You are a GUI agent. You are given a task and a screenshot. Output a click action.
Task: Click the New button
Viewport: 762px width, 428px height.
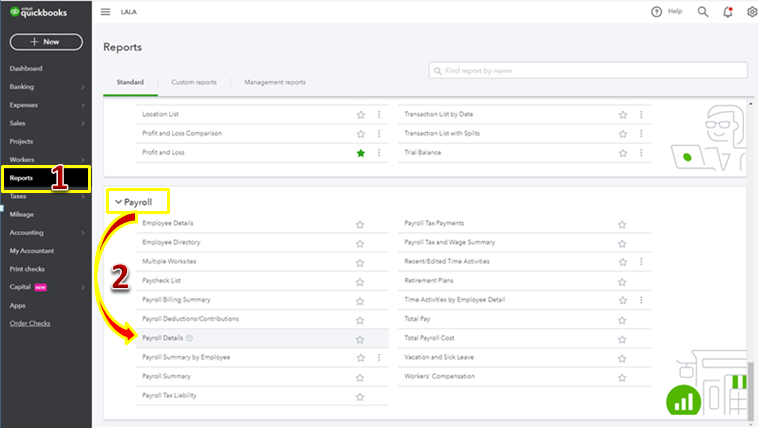pos(46,42)
